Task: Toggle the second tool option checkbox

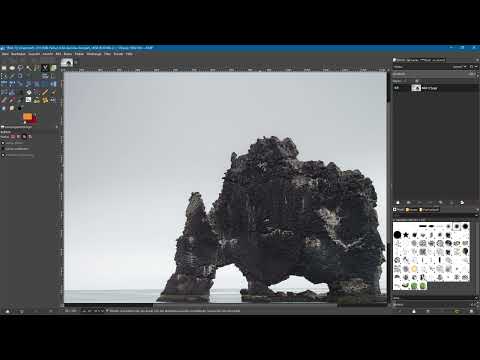Action: [3, 149]
